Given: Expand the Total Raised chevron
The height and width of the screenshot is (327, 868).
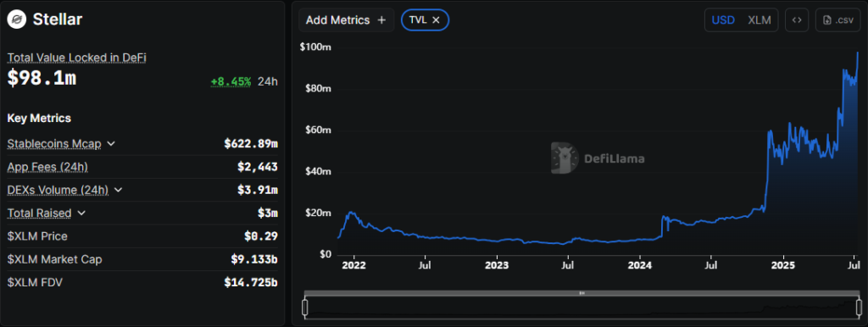Looking at the screenshot, I should (x=81, y=213).
